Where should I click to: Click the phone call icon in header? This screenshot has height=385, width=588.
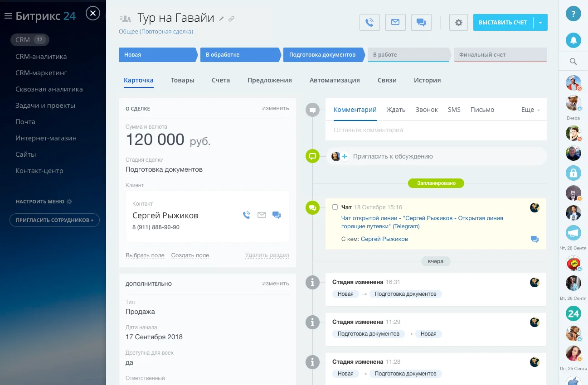click(x=369, y=22)
